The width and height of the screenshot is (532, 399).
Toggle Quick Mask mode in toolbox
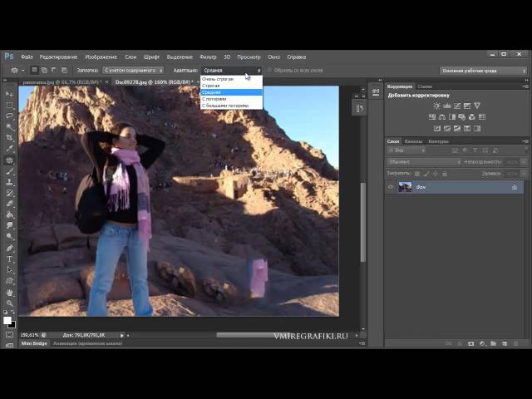pos(9,335)
